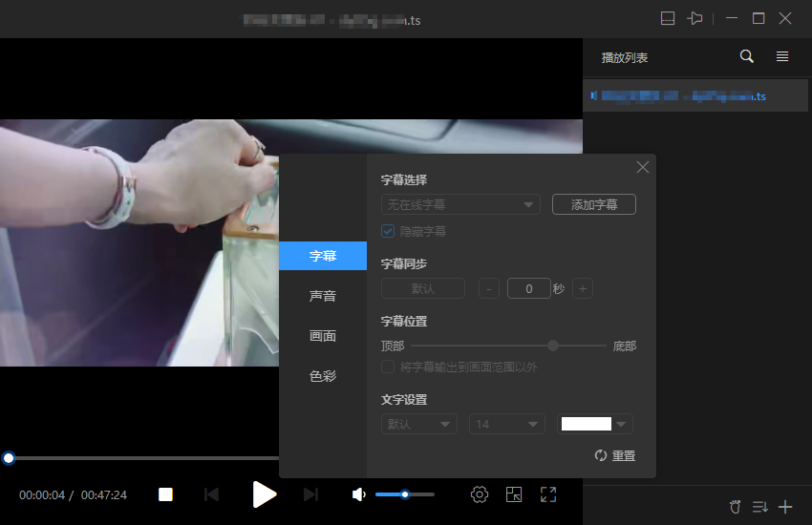Image resolution: width=812 pixels, height=525 pixels.
Task: Select the 字幕 tab
Action: pos(323,256)
